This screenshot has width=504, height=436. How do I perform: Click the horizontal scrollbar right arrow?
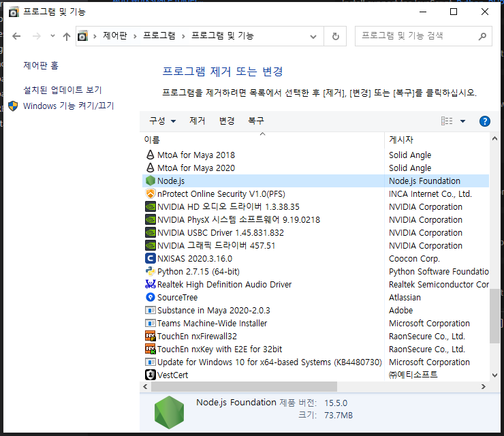click(x=483, y=386)
